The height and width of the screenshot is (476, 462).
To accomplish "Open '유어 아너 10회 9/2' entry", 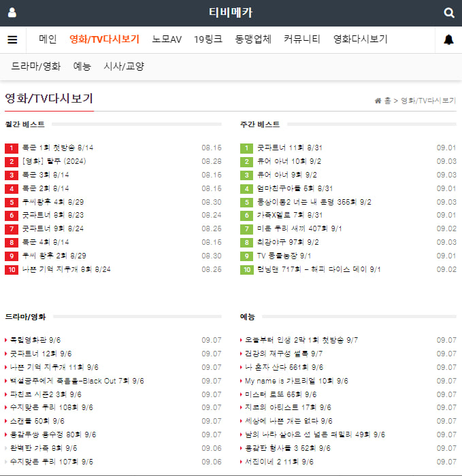I will pos(289,161).
